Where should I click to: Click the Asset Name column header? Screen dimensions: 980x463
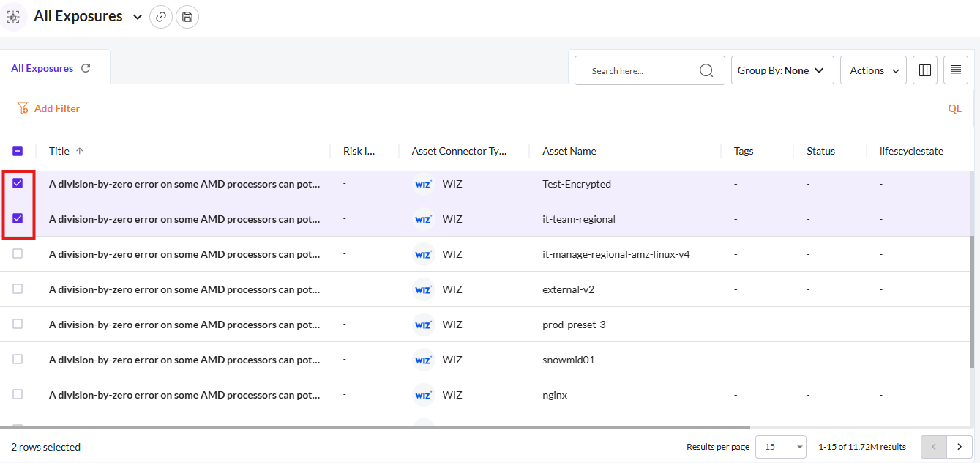[569, 151]
